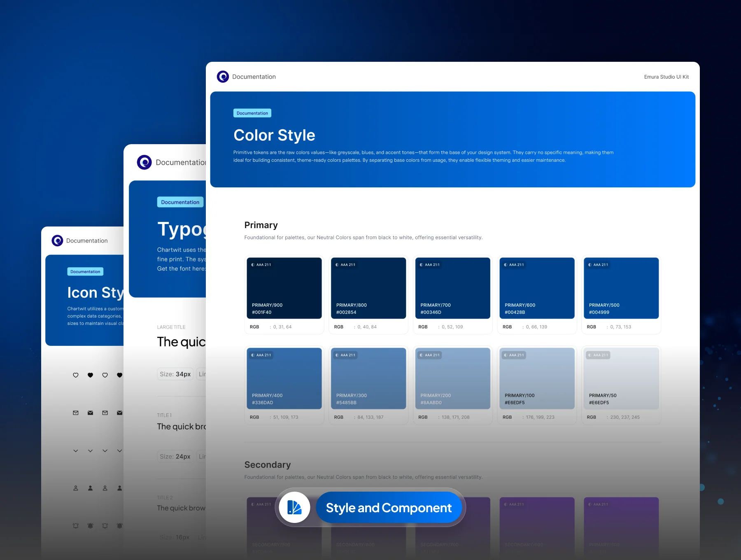Click the Documentation badge above Icon Style
The image size is (741, 560).
pyautogui.click(x=85, y=272)
